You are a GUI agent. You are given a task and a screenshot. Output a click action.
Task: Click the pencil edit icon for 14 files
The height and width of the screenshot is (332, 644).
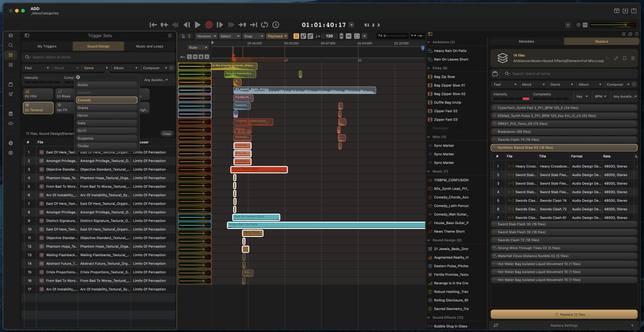pyautogui.click(x=616, y=58)
